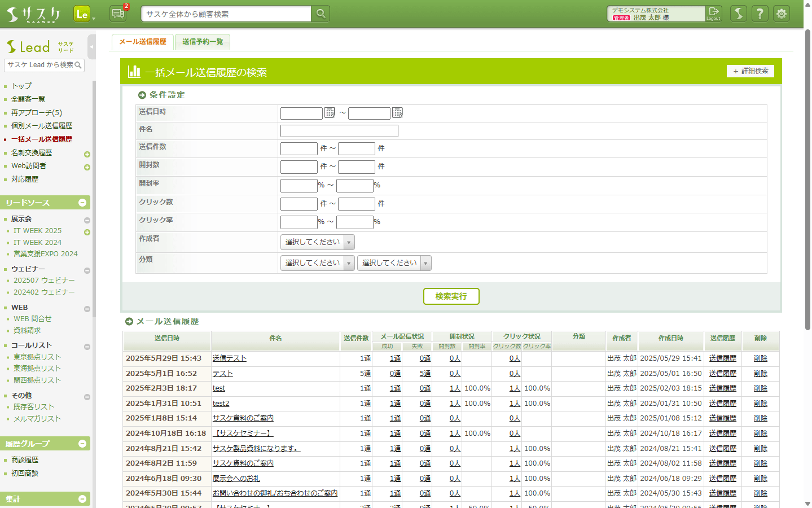The width and height of the screenshot is (812, 508).
Task: Click the 件名 input field
Action: (x=339, y=131)
